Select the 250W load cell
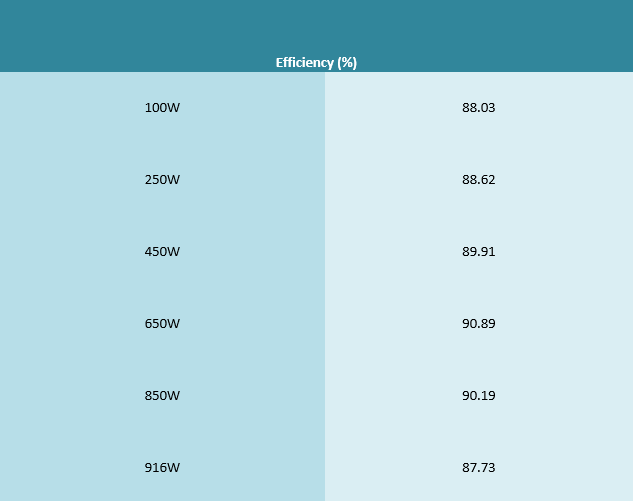Viewport: 633px width, 501px height. 162,180
